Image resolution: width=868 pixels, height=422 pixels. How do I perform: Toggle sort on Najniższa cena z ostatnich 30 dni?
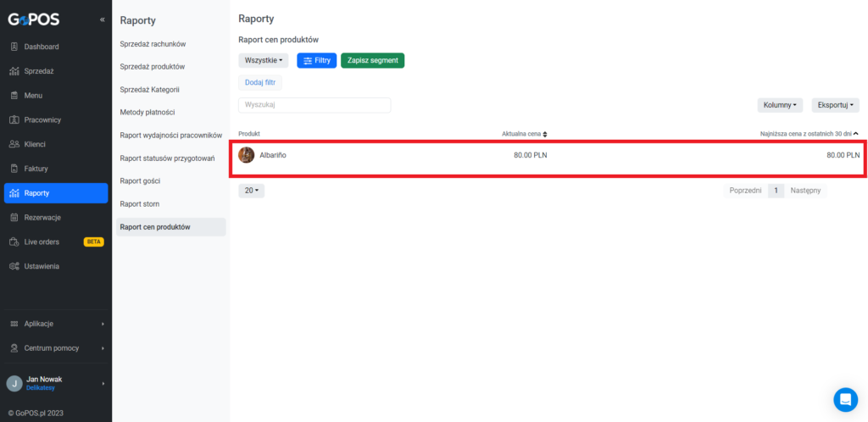[x=856, y=134]
